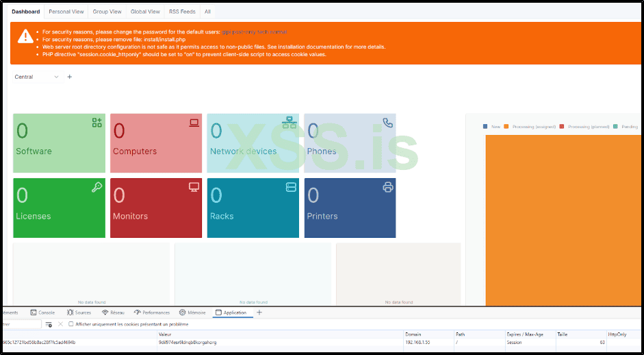Switch to the RSS Feeds tab
Image resolution: width=644 pixels, height=355 pixels.
click(x=182, y=12)
